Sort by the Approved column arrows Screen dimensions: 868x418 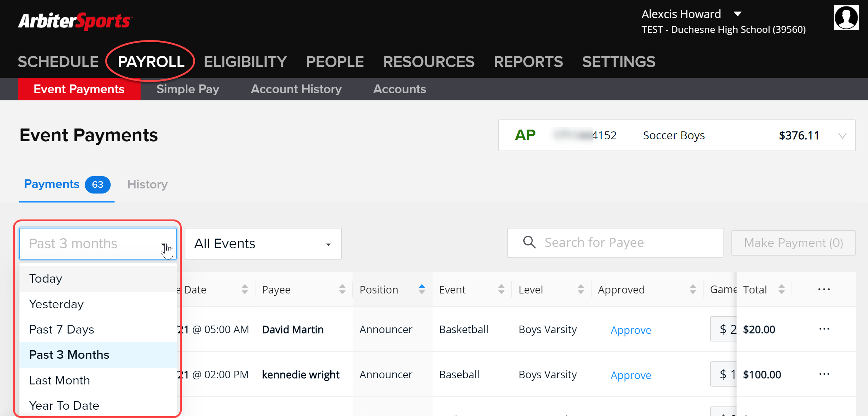tap(693, 289)
